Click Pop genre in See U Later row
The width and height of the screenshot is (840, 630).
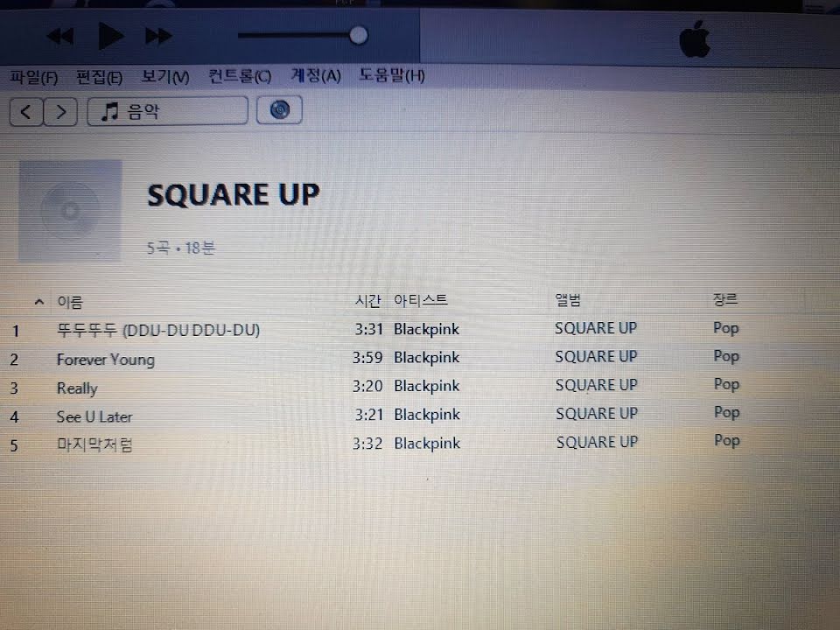727,412
